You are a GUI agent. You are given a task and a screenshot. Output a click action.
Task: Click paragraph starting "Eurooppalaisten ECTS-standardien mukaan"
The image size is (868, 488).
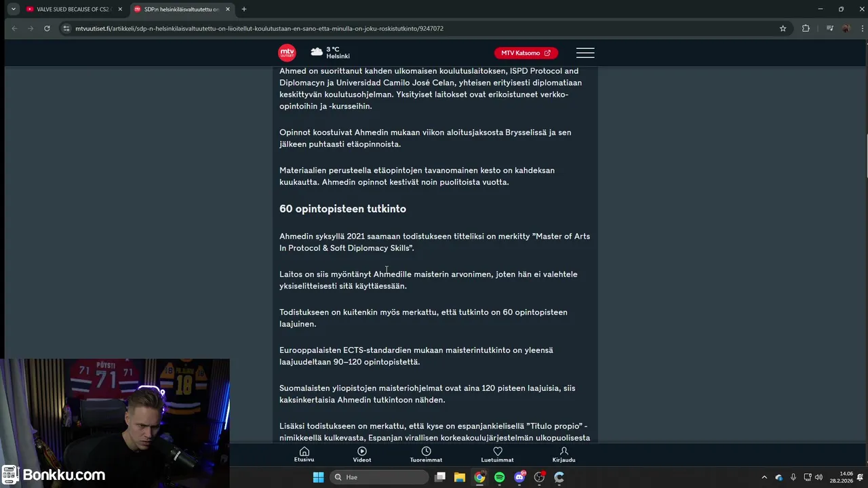pos(416,356)
